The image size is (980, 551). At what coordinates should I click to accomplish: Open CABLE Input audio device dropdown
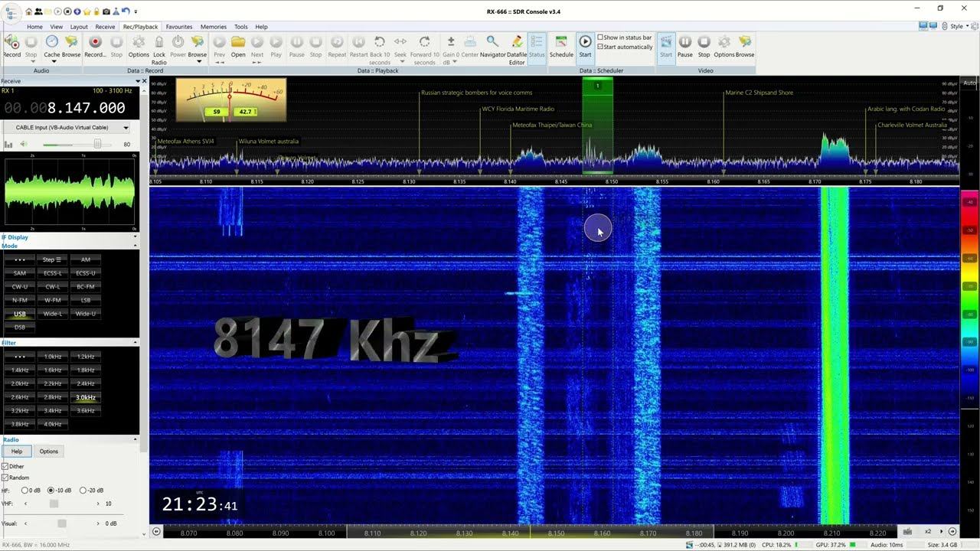pyautogui.click(x=67, y=128)
